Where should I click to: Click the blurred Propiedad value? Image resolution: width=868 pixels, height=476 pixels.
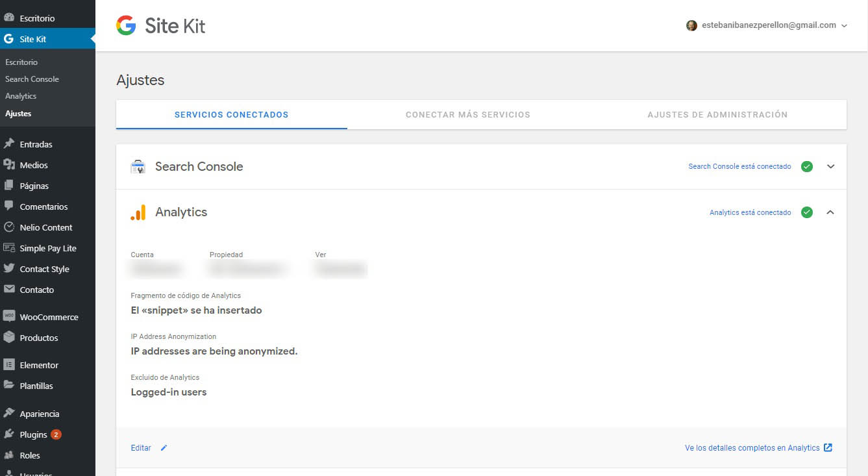(x=248, y=268)
